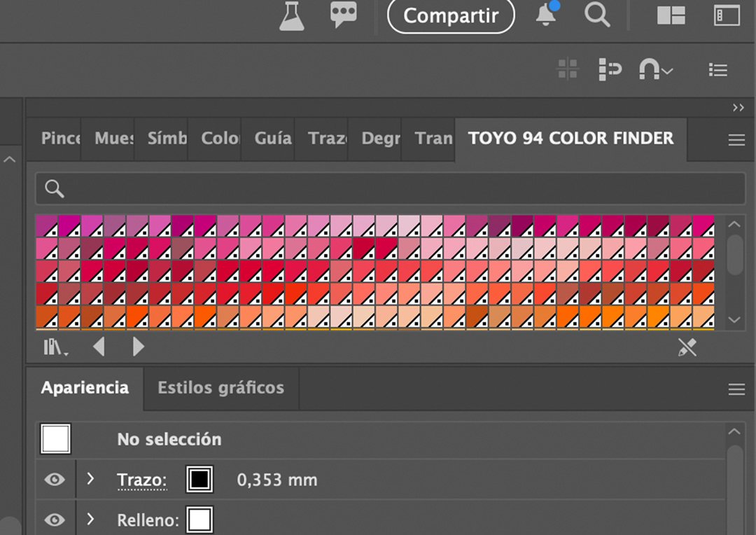Open the notifications bell

546,15
